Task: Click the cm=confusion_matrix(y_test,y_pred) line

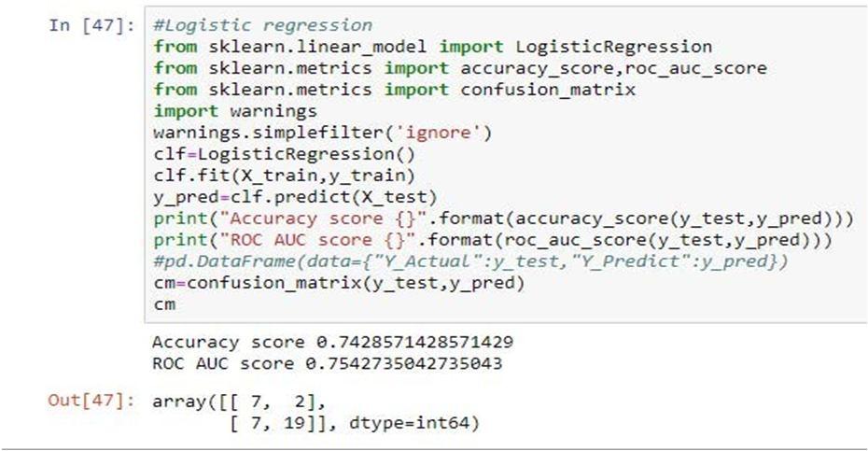Action: pos(338,283)
